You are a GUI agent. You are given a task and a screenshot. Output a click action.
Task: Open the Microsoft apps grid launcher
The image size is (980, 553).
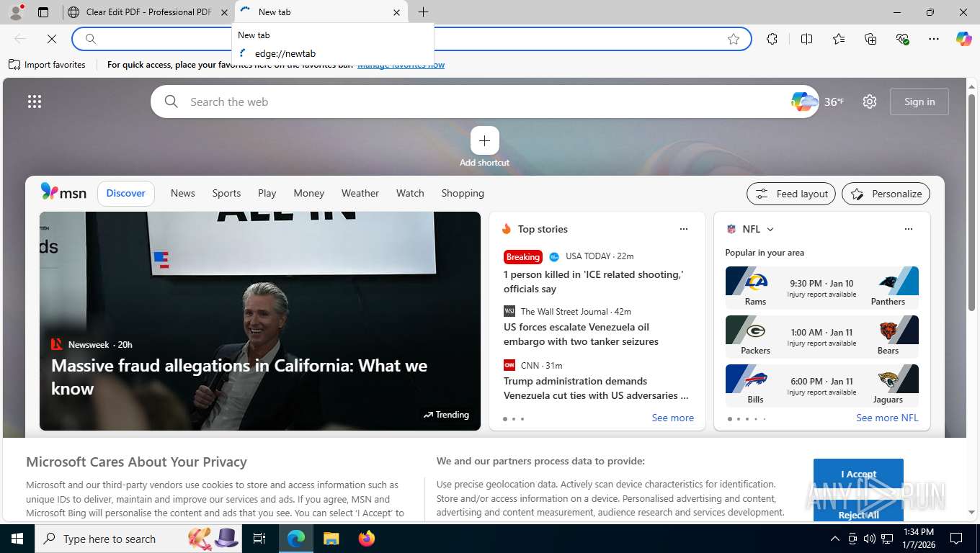point(35,102)
